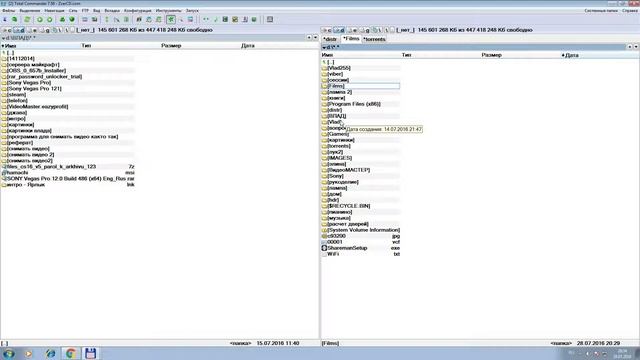Screen dimensions: 640x360
Task: Open right panel directory history arrow
Action: [636, 47]
